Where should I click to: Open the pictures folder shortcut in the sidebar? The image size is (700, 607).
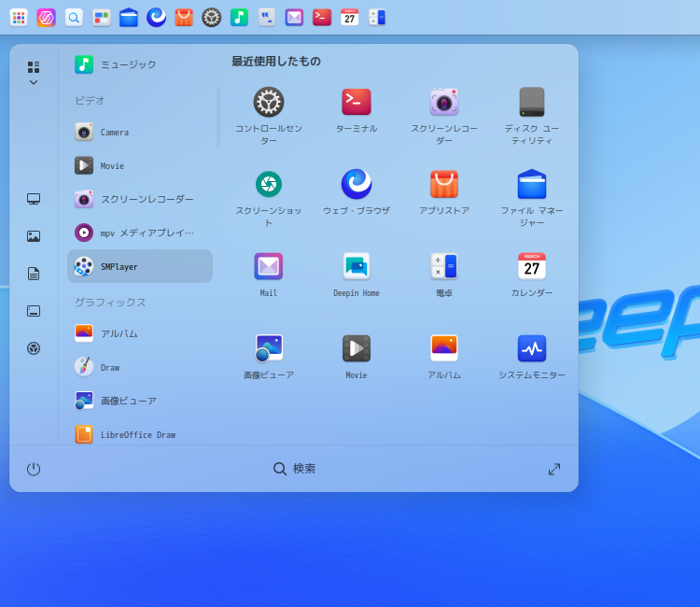[x=34, y=236]
